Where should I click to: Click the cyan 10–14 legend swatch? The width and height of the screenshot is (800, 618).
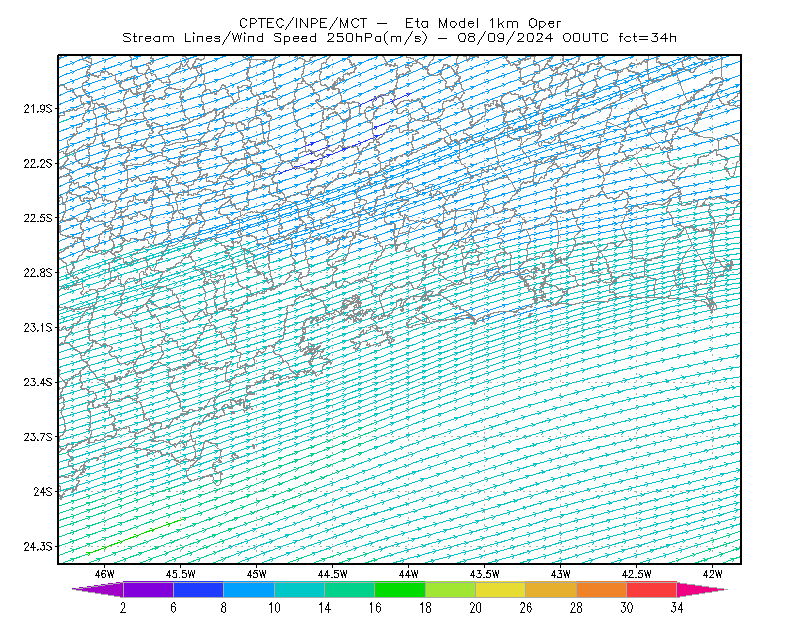click(x=299, y=589)
